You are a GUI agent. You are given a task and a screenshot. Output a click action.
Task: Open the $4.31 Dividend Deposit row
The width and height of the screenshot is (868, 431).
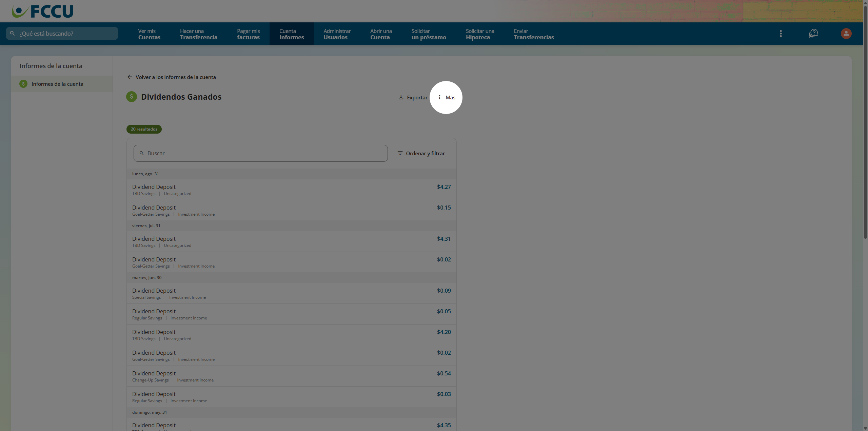point(291,241)
